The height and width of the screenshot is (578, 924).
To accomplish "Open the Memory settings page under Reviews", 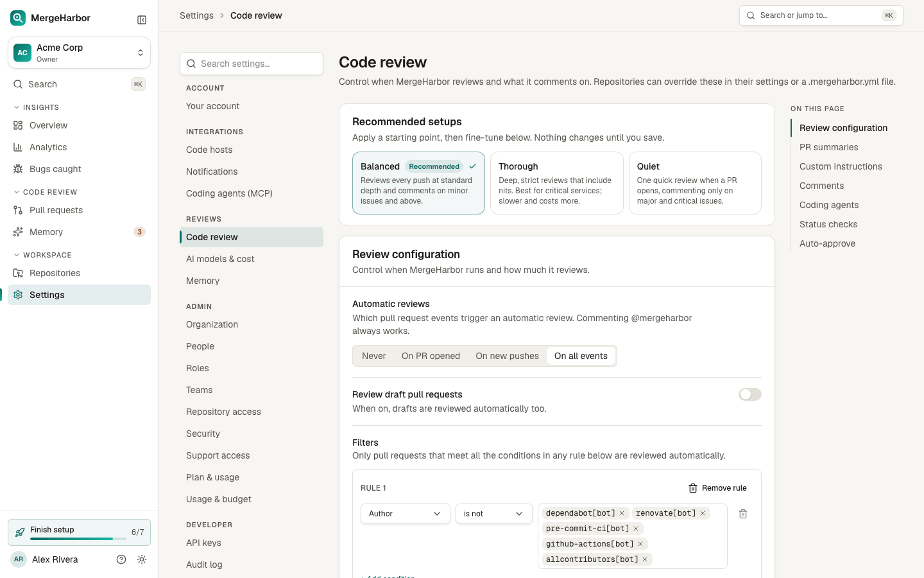I will [252, 281].
